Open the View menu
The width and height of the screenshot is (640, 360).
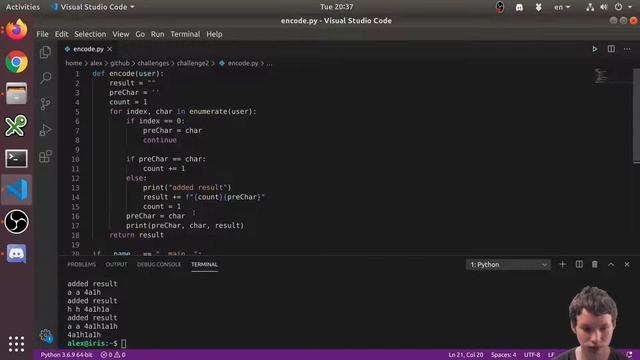click(121, 34)
